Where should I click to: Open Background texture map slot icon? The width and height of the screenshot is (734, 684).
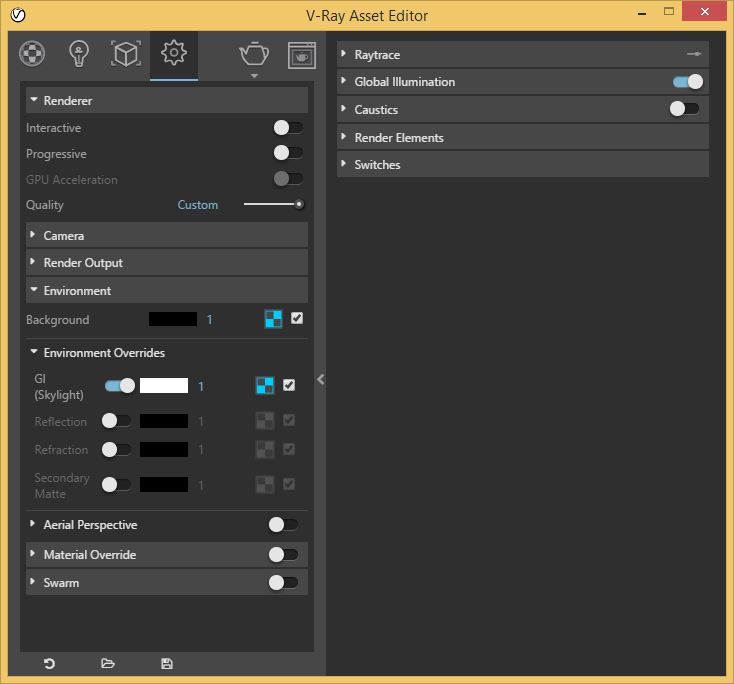tap(273, 319)
